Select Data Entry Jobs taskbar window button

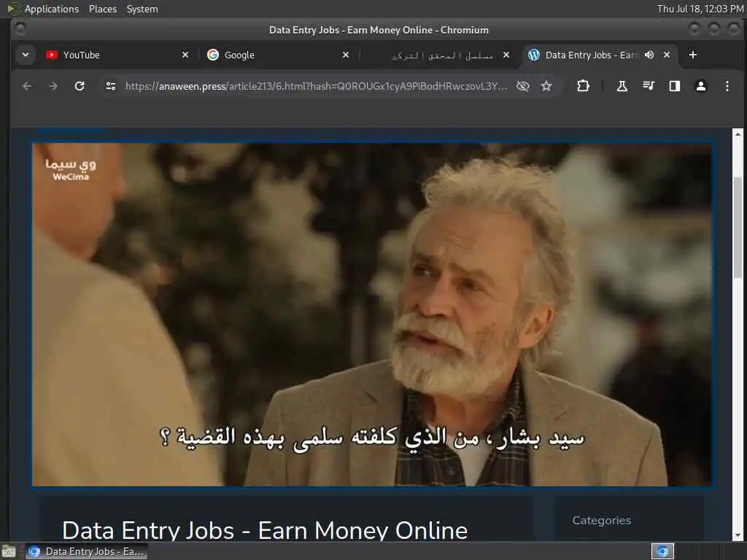click(x=86, y=551)
